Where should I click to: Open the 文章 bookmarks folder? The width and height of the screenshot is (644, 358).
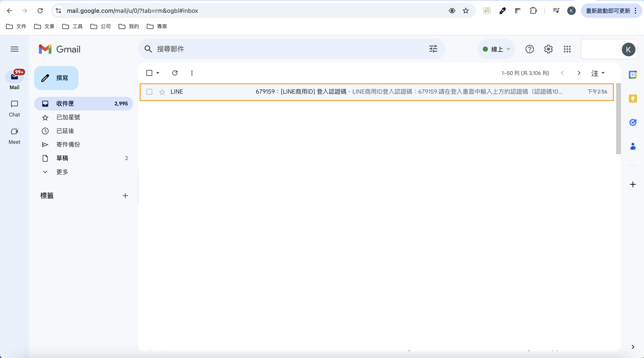click(44, 26)
